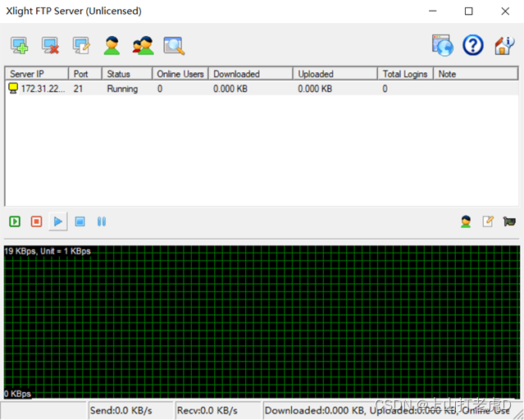Click the blue play triangle button
Viewport: 524px width, 420px height.
pyautogui.click(x=57, y=221)
